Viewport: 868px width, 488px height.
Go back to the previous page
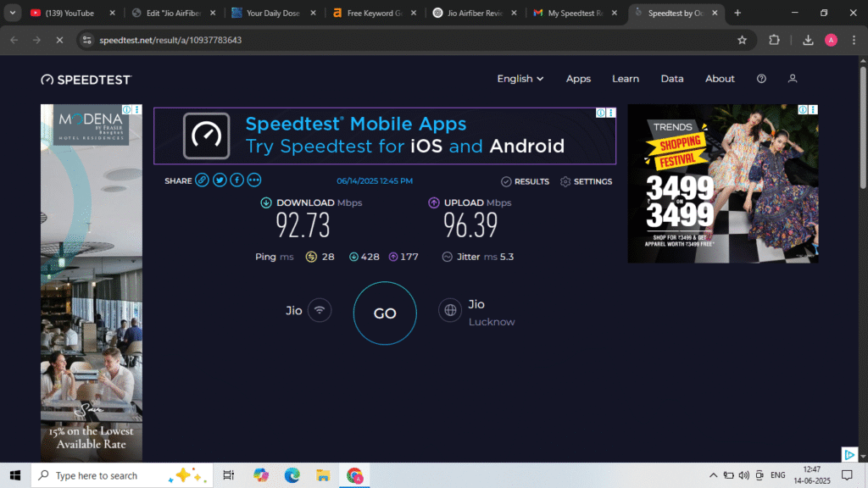[14, 40]
